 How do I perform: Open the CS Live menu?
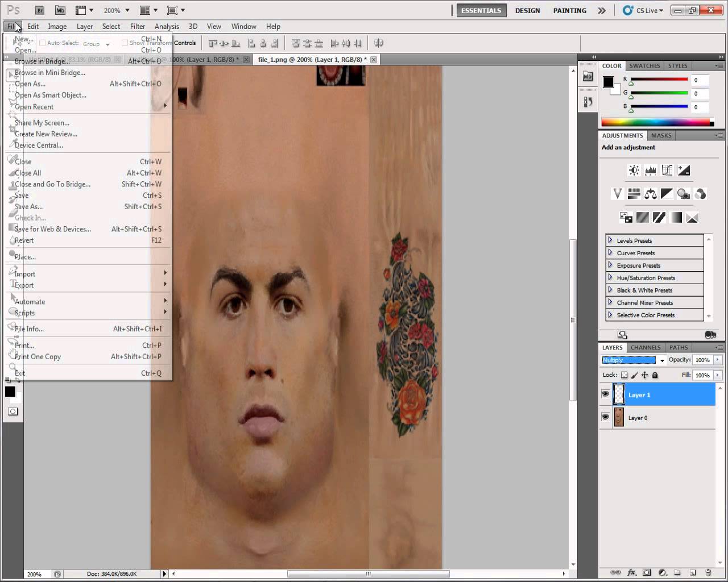(643, 10)
